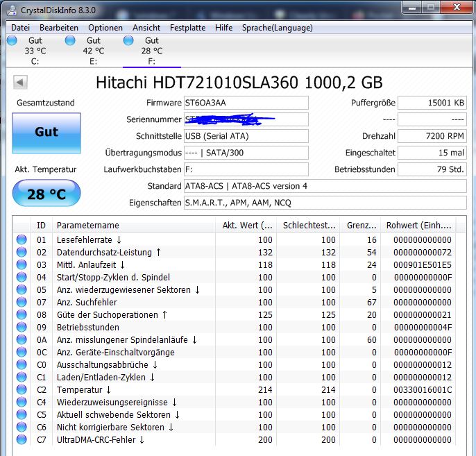Select the Anz. Suchfehler parameter name
The width and height of the screenshot is (476, 456).
pyautogui.click(x=87, y=303)
